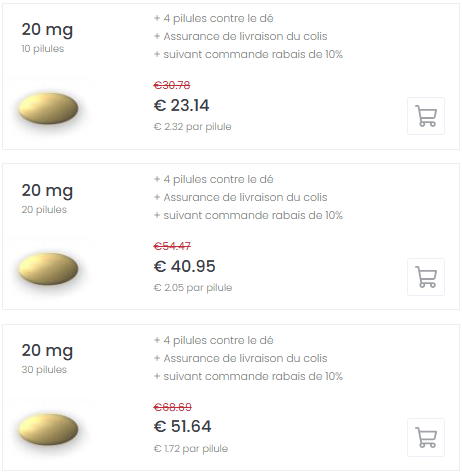The width and height of the screenshot is (462, 473).
Task: Click the crossed-out €30.78 price
Action: coord(172,85)
